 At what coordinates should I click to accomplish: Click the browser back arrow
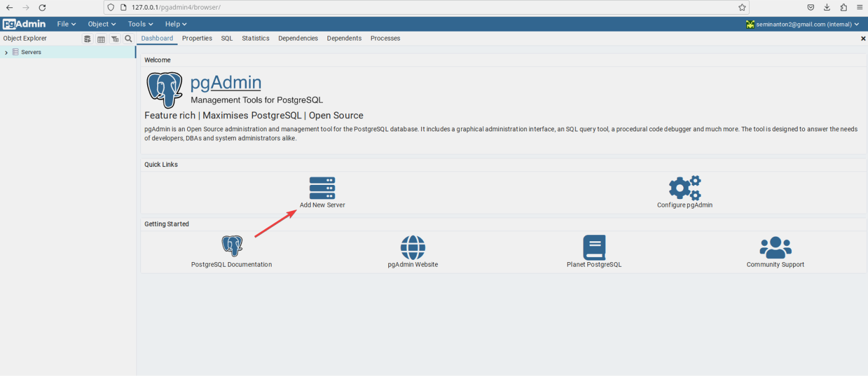[x=10, y=8]
